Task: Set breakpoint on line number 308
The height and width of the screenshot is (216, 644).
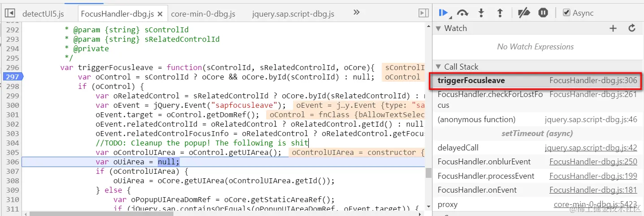Action: [13, 181]
